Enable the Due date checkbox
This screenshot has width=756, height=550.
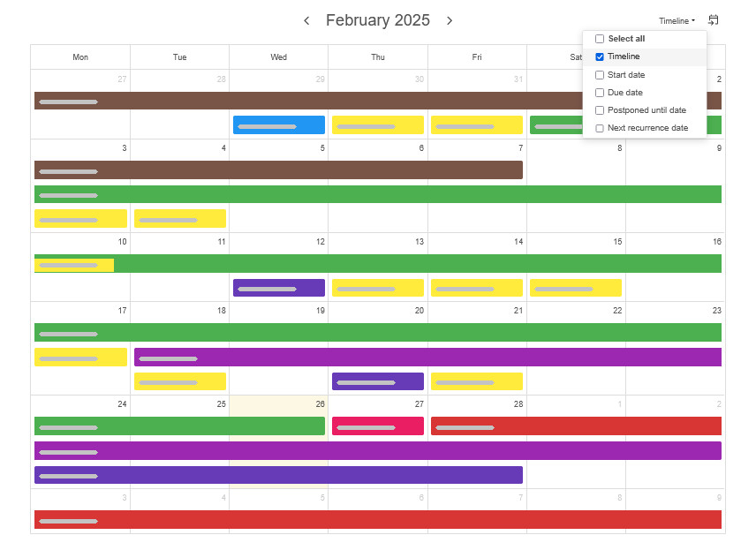(600, 92)
